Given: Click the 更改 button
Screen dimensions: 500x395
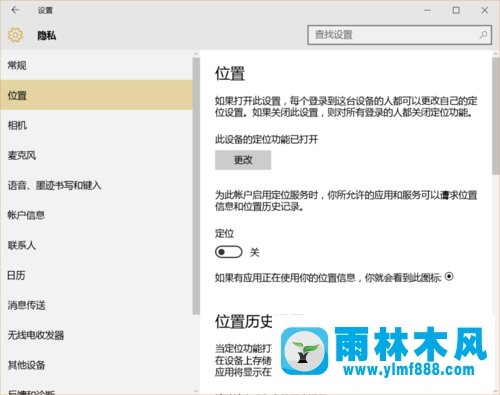Looking at the screenshot, I should click(243, 160).
